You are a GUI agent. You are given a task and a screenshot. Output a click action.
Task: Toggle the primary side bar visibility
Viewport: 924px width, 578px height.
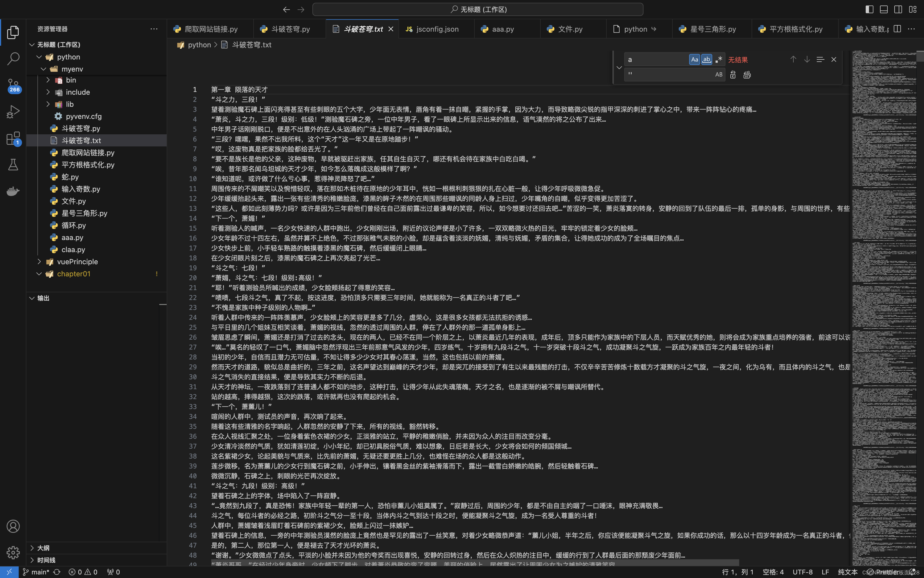tap(869, 10)
